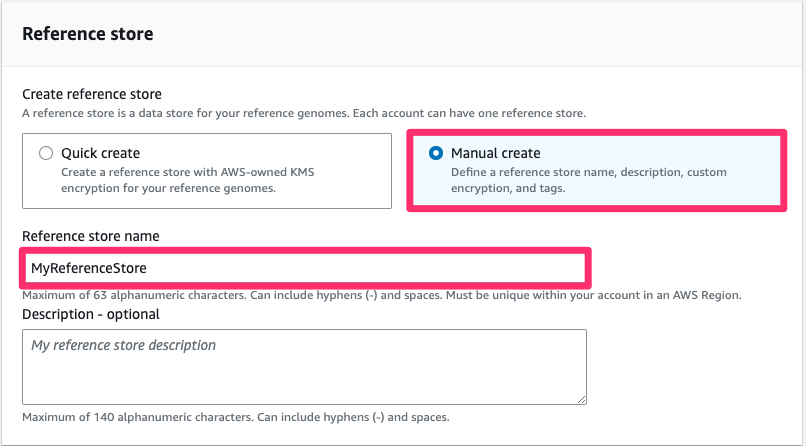Click the description text area resize handle
Image resolution: width=806 pixels, height=446 pixels.
pos(581,398)
